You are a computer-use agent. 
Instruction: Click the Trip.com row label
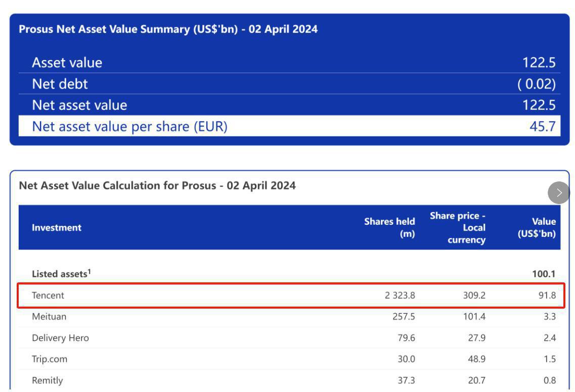[50, 359]
